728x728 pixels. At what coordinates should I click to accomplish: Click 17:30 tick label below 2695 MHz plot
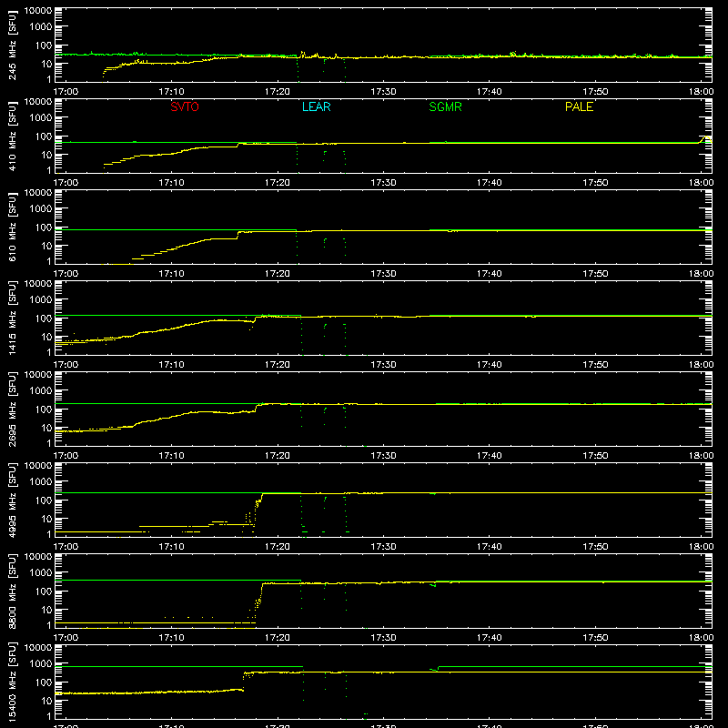[x=383, y=456]
